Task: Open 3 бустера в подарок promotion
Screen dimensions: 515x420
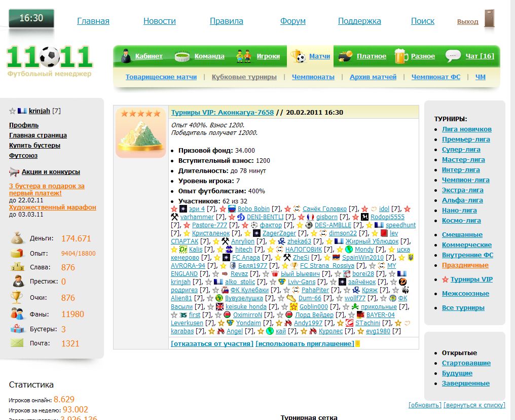Action: 47,190
